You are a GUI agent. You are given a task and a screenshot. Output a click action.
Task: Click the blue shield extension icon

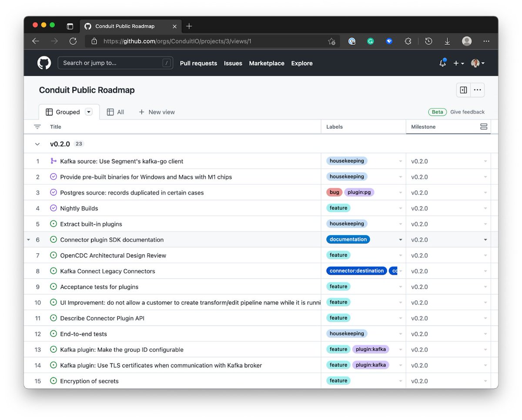click(389, 41)
